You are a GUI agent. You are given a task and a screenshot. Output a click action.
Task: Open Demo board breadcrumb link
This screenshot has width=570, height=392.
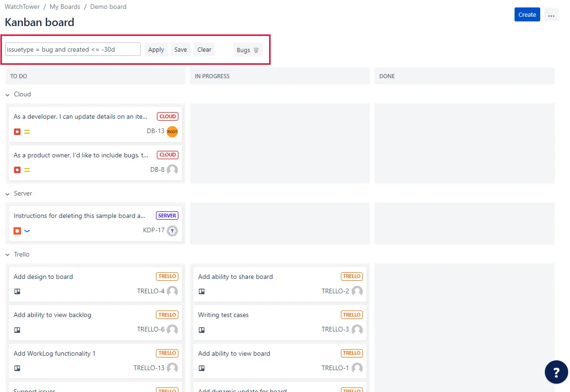[x=109, y=7]
